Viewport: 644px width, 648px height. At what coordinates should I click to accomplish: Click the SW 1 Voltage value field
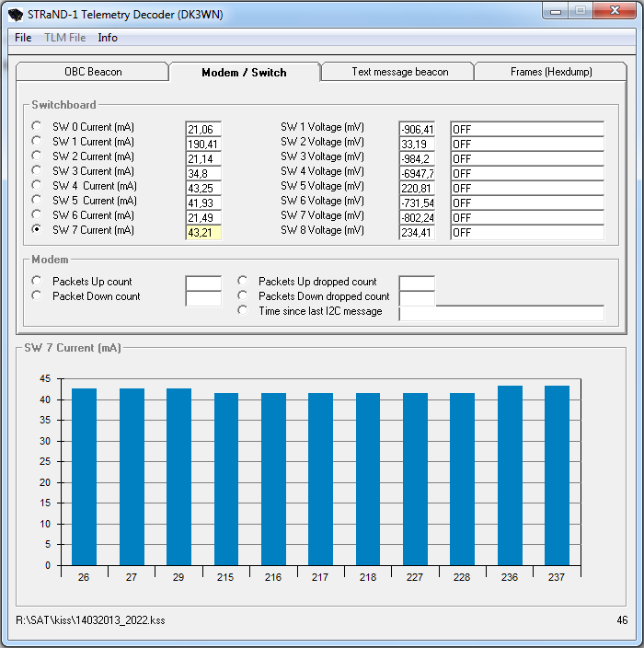pos(417,130)
